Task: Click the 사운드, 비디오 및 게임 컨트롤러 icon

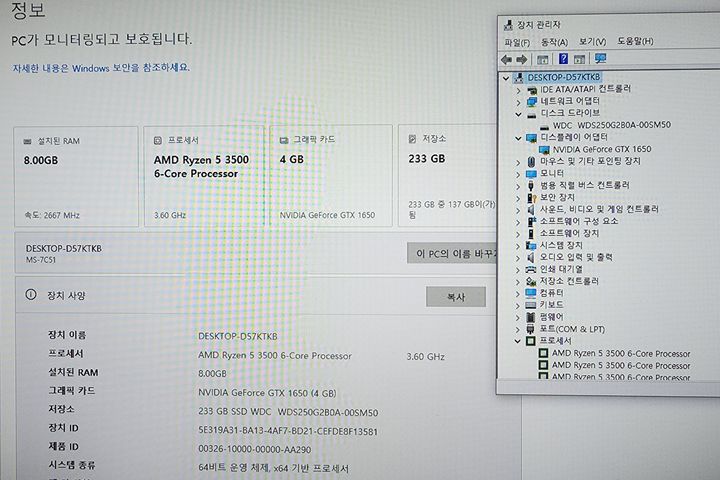Action: (531, 209)
